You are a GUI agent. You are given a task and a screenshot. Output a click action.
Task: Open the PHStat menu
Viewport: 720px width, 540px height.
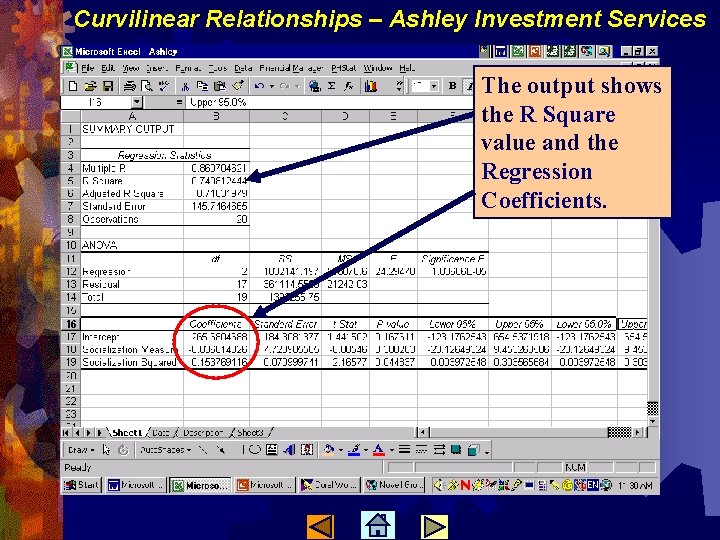tap(343, 68)
